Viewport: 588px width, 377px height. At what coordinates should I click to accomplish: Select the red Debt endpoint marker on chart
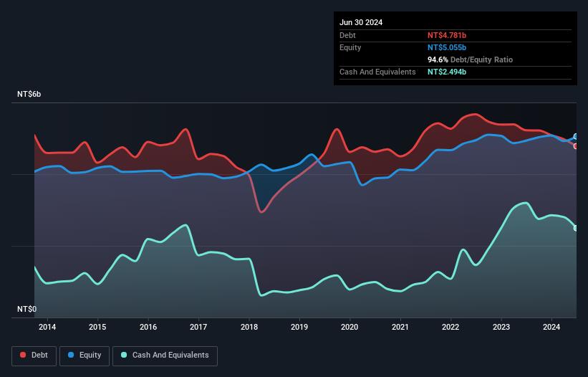(x=575, y=146)
